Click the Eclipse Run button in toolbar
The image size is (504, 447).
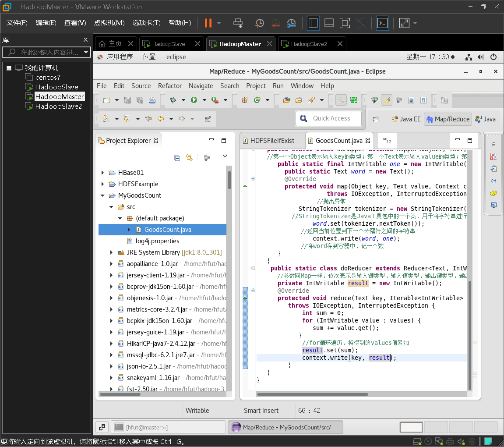[194, 100]
